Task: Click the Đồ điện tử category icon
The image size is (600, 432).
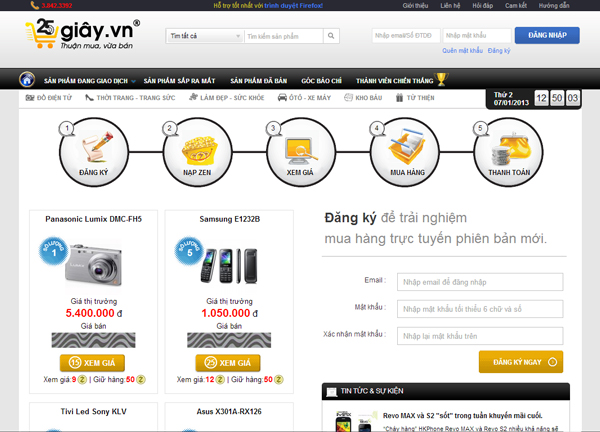Action: 30,98
